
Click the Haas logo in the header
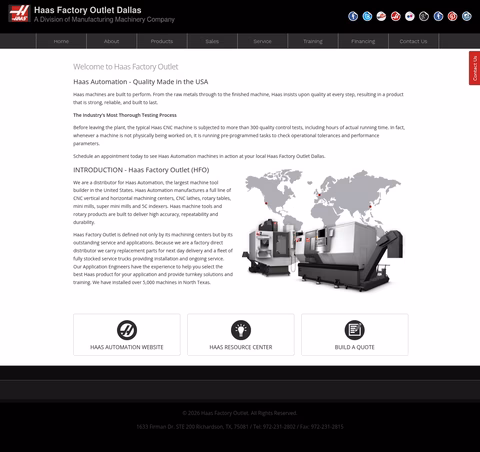point(19,13)
